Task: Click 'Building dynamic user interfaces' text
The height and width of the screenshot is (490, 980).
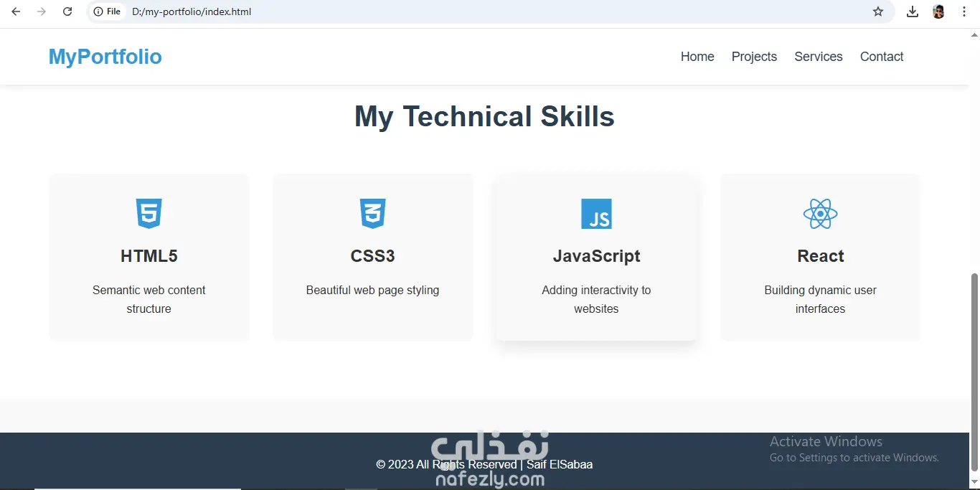Action: pos(821,299)
